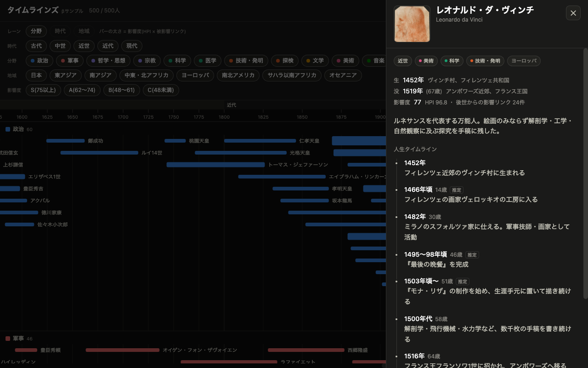
Task: Filter by 東アジア region
Action: coord(66,75)
